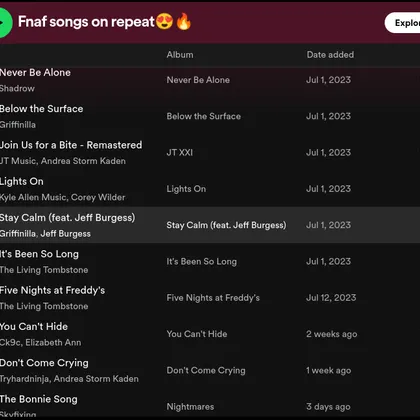Open artist Tryhardninja

[x=25, y=379]
